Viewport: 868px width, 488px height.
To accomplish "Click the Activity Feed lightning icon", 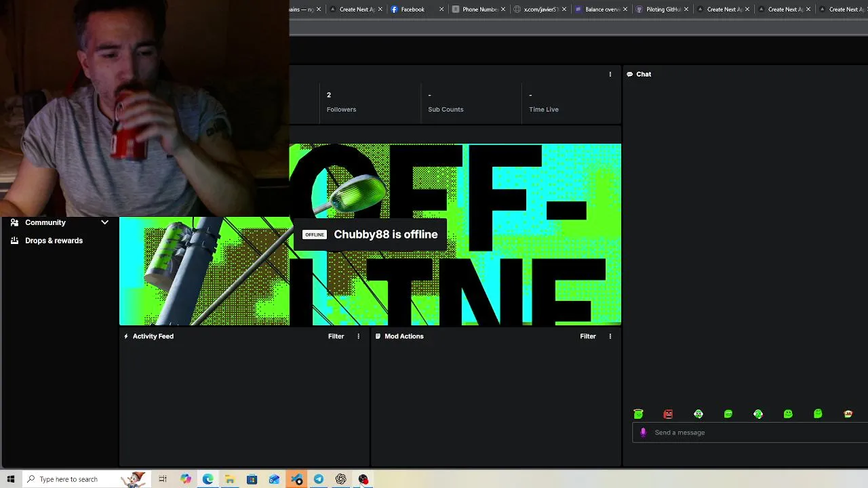I will (x=126, y=336).
